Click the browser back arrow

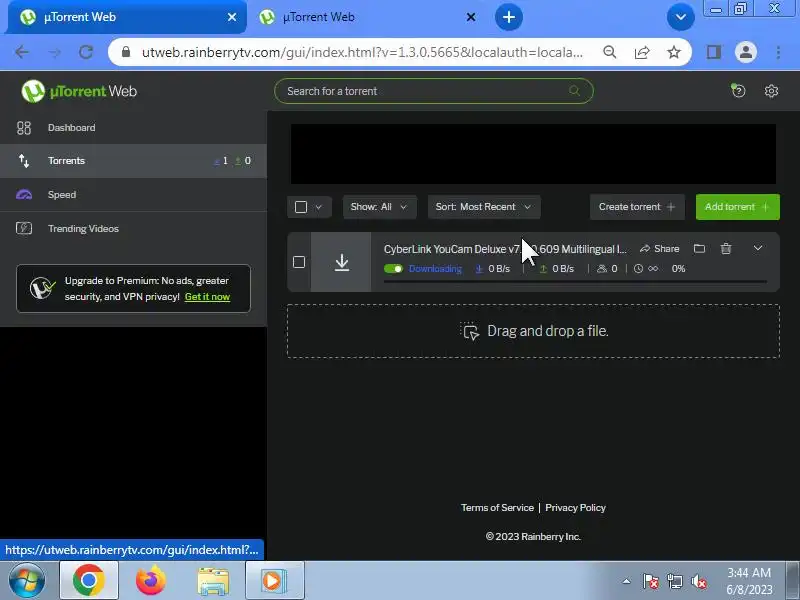[22, 52]
